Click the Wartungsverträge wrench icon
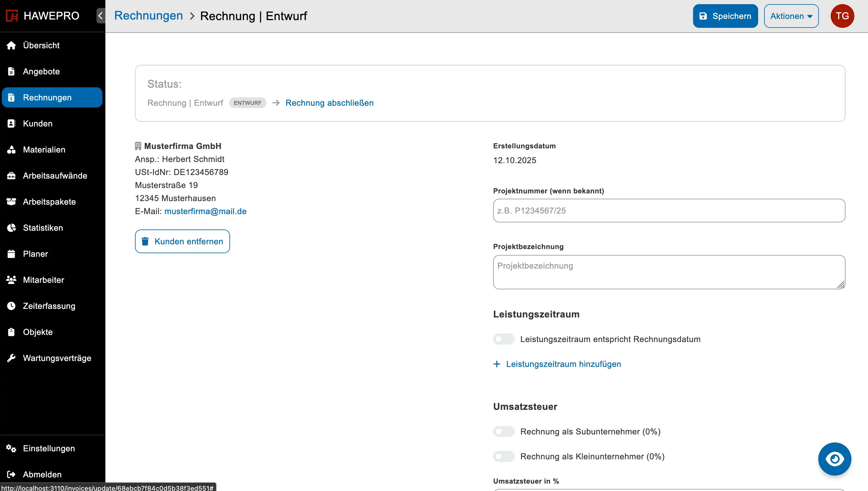This screenshot has height=491, width=868. point(11,358)
